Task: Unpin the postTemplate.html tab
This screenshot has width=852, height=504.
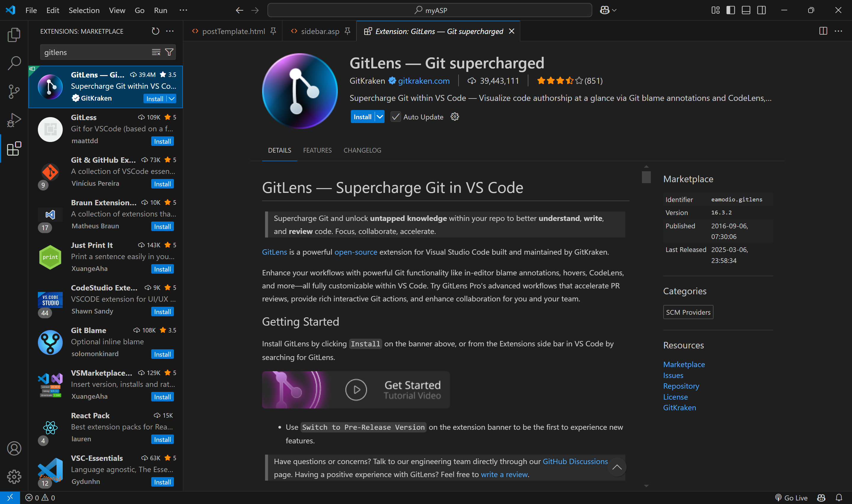Action: pos(273,31)
